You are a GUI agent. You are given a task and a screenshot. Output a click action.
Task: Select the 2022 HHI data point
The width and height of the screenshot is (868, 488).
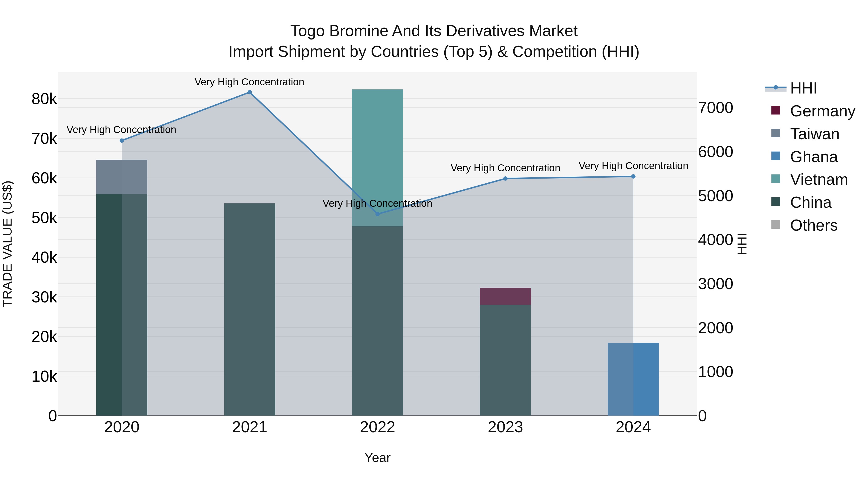[377, 214]
